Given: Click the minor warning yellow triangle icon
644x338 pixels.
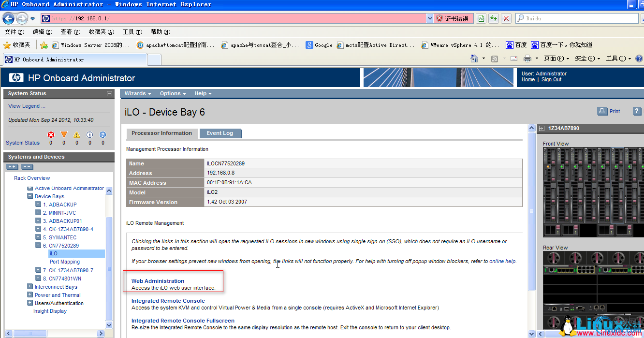Looking at the screenshot, I should tap(76, 135).
